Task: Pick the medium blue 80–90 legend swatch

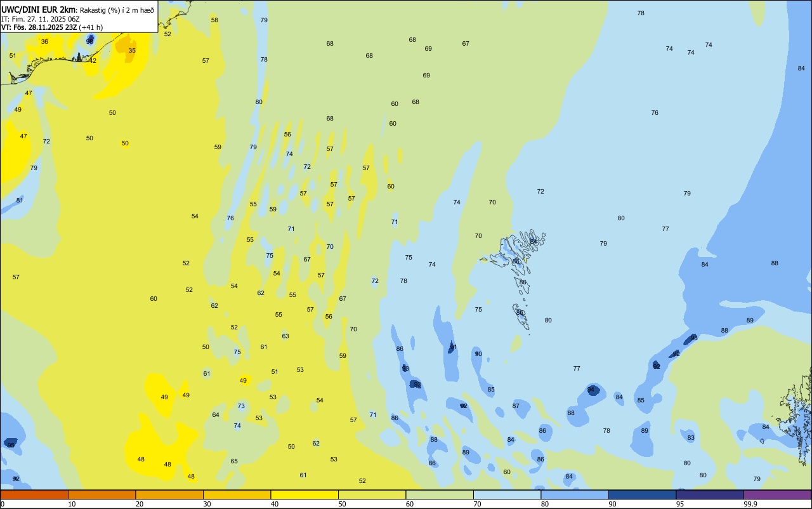Action: (575, 494)
